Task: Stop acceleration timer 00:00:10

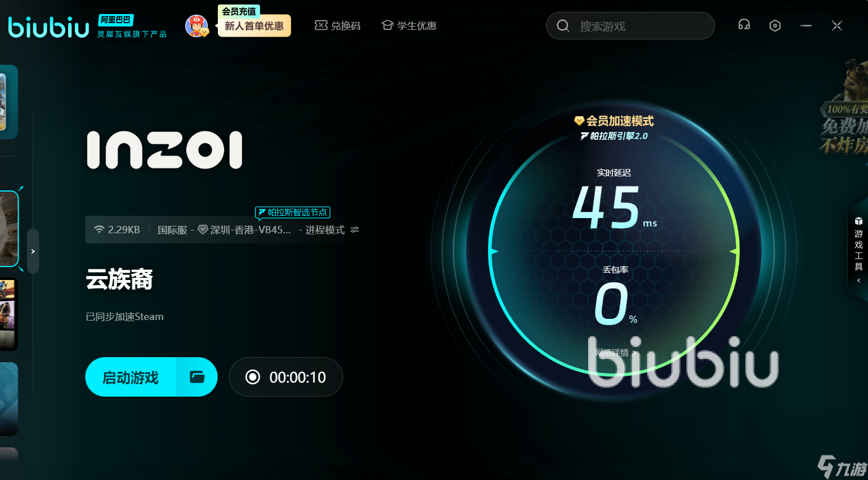Action: (286, 377)
